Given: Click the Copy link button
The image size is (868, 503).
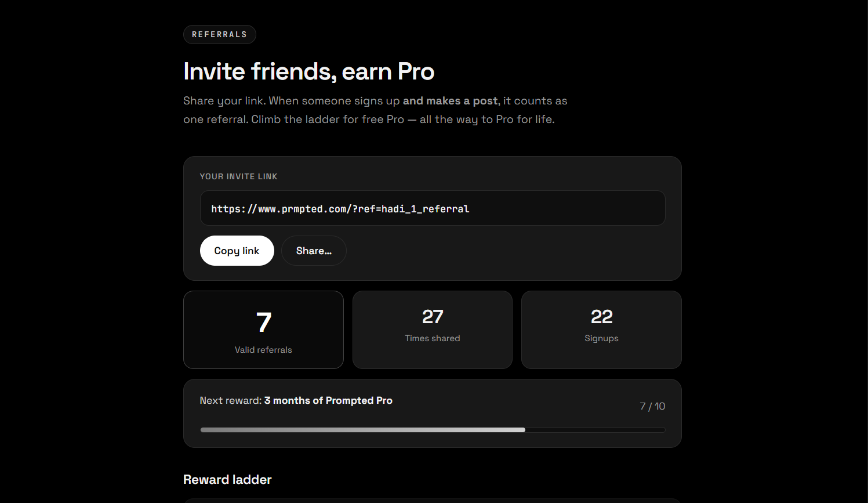Looking at the screenshot, I should point(237,251).
